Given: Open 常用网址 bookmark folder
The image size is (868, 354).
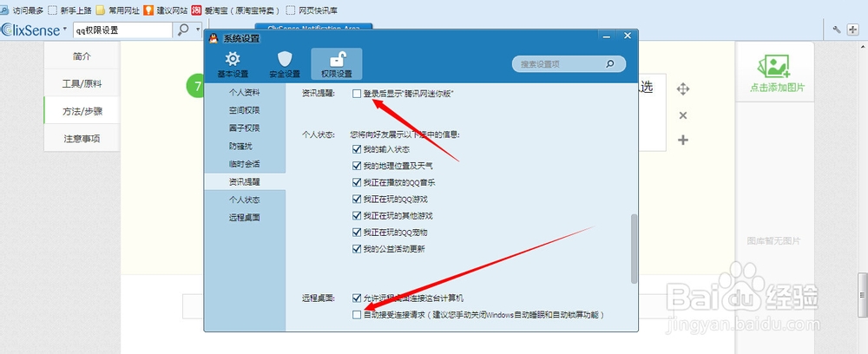Looking at the screenshot, I should [x=117, y=10].
